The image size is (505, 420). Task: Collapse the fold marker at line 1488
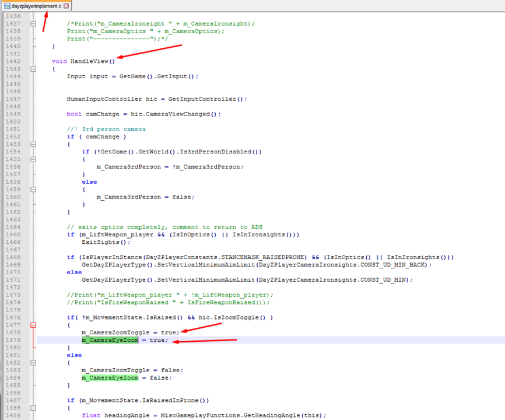[33, 408]
